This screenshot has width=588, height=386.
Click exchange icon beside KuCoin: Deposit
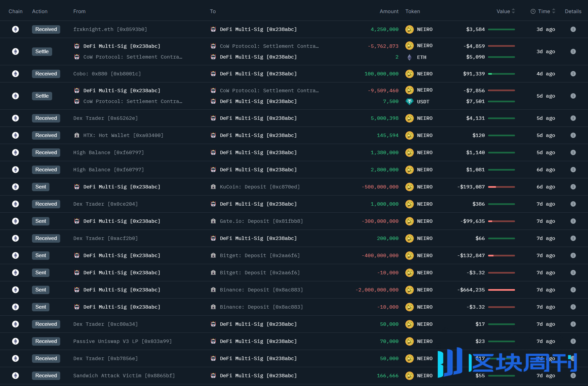(213, 187)
